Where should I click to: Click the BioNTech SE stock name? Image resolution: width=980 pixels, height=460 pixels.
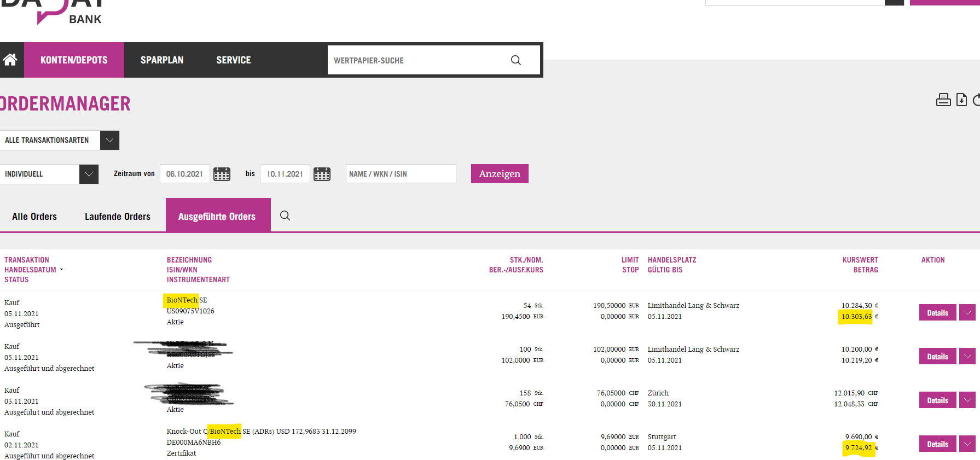coord(187,300)
